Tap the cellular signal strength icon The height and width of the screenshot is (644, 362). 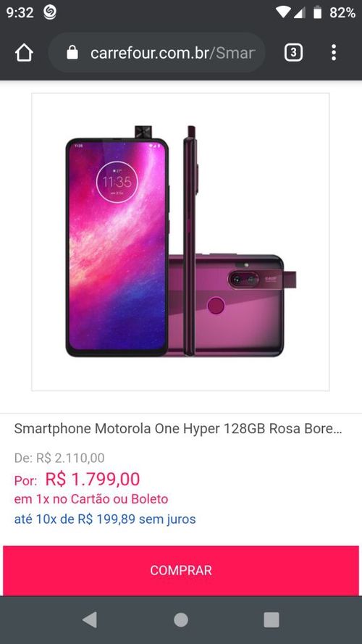(299, 13)
